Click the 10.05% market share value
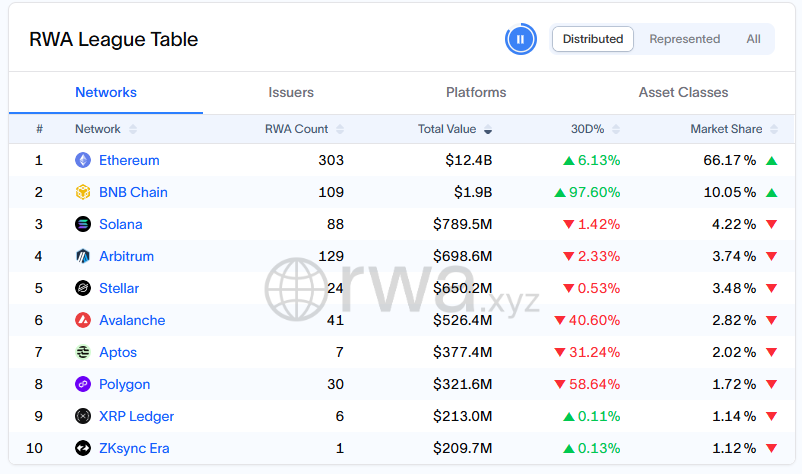This screenshot has height=474, width=802. pyautogui.click(x=730, y=192)
